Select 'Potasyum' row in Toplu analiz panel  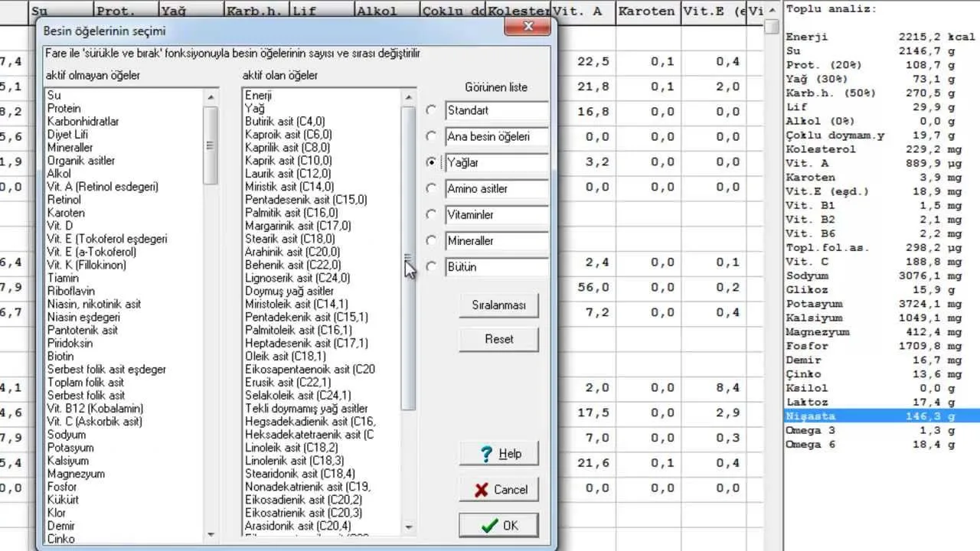coord(882,304)
